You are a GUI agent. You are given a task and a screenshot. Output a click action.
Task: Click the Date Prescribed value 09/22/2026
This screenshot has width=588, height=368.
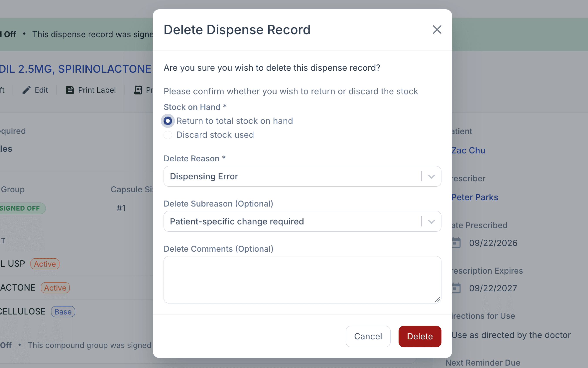[x=493, y=243]
